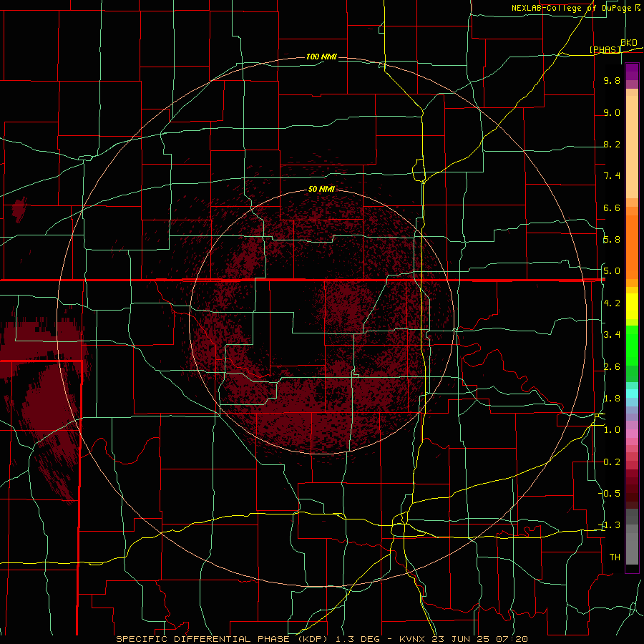644x644 pixels.
Task: Click the -0.5 scale value
Action: coord(610,493)
